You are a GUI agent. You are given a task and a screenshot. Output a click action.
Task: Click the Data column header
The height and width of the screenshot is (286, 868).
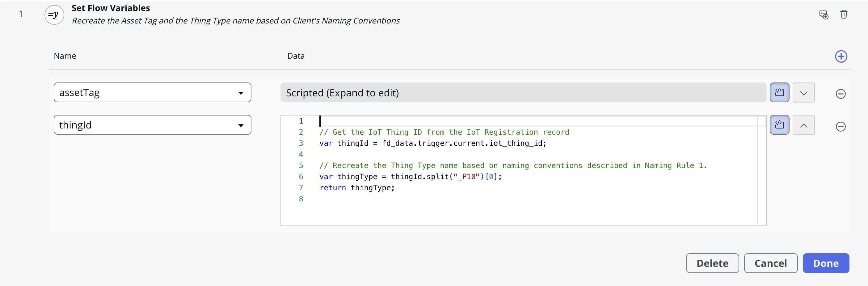click(296, 56)
